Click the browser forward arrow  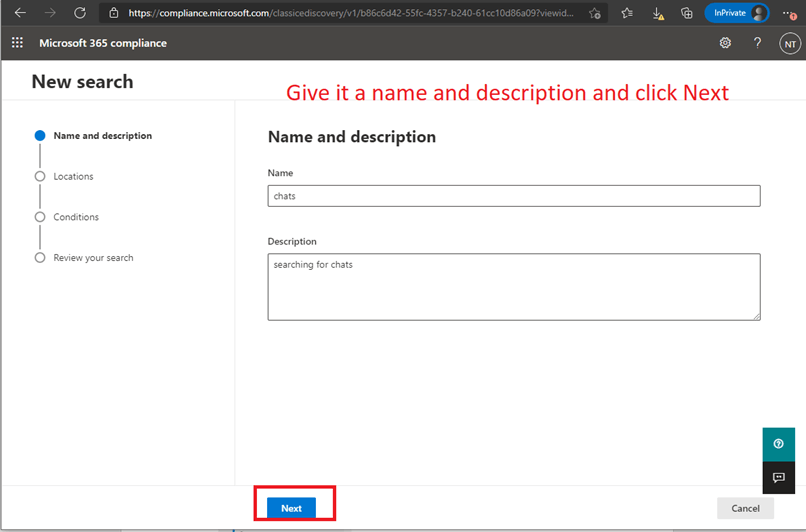(x=50, y=13)
